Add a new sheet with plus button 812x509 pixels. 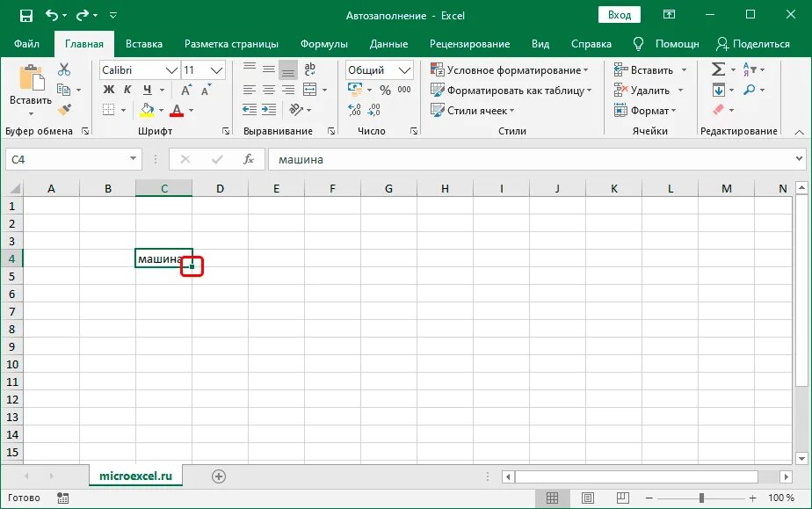click(x=219, y=476)
